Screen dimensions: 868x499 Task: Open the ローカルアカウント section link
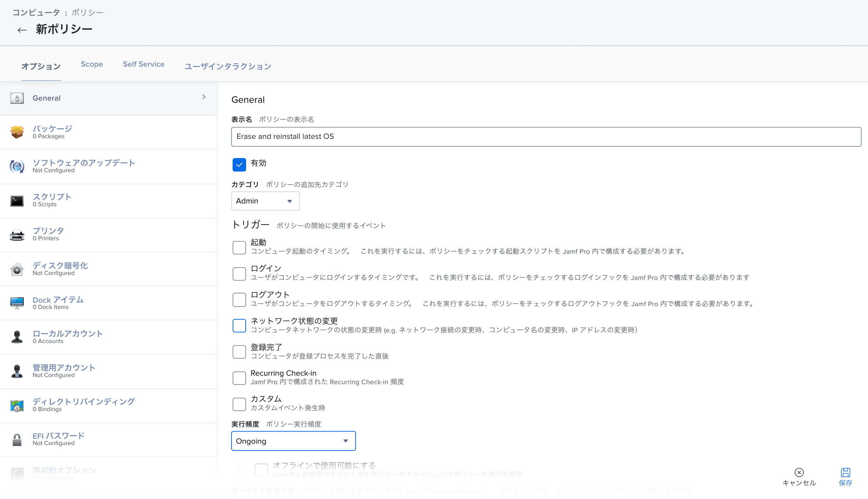click(x=68, y=333)
